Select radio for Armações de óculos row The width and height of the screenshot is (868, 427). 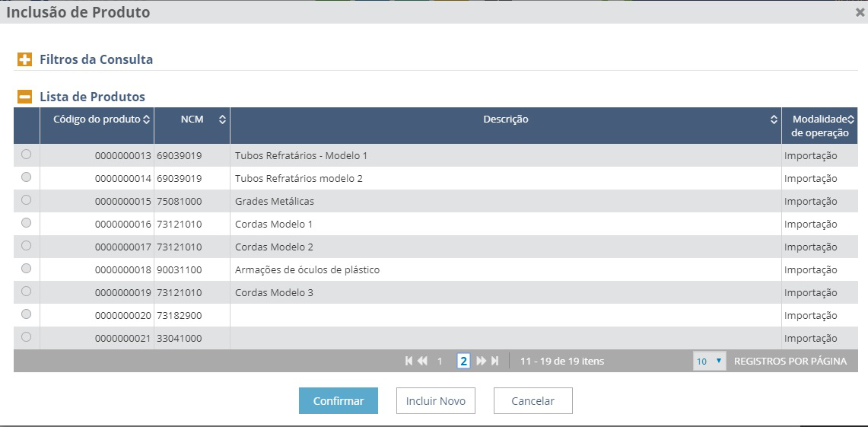pos(26,268)
